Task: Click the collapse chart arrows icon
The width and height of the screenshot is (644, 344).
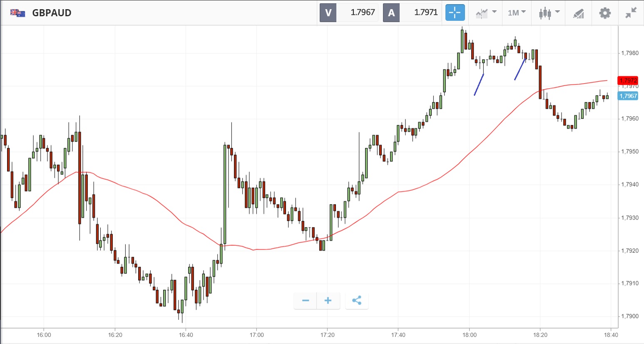Action: 631,13
